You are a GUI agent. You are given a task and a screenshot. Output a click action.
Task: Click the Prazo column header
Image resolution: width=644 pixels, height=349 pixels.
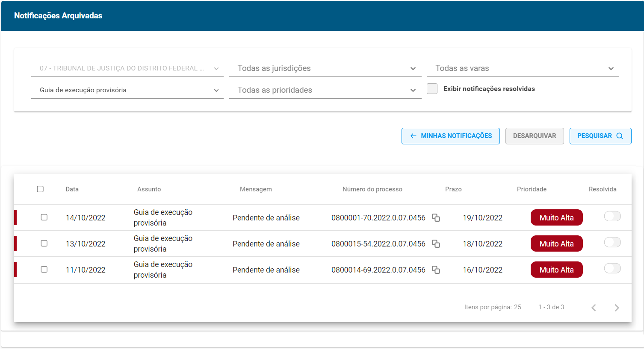click(453, 189)
